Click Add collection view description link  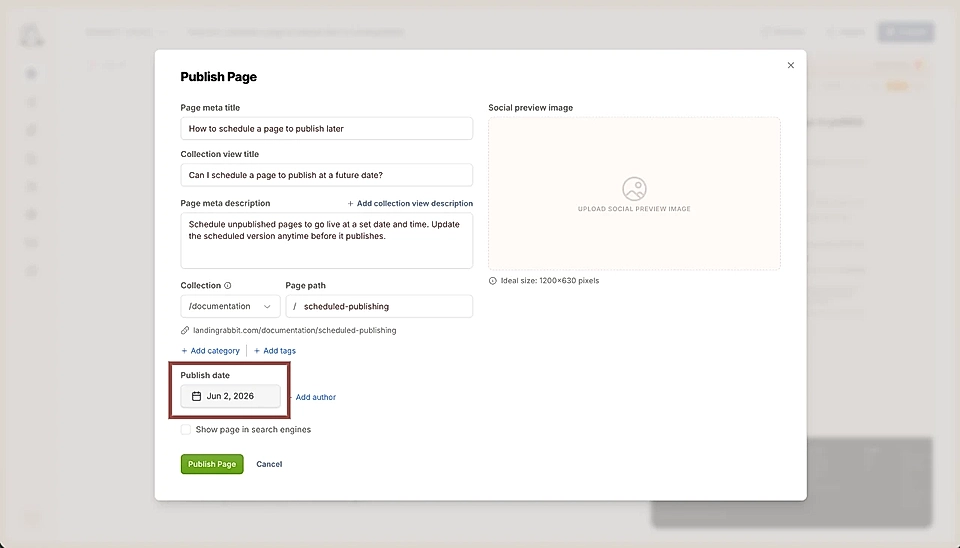point(410,203)
